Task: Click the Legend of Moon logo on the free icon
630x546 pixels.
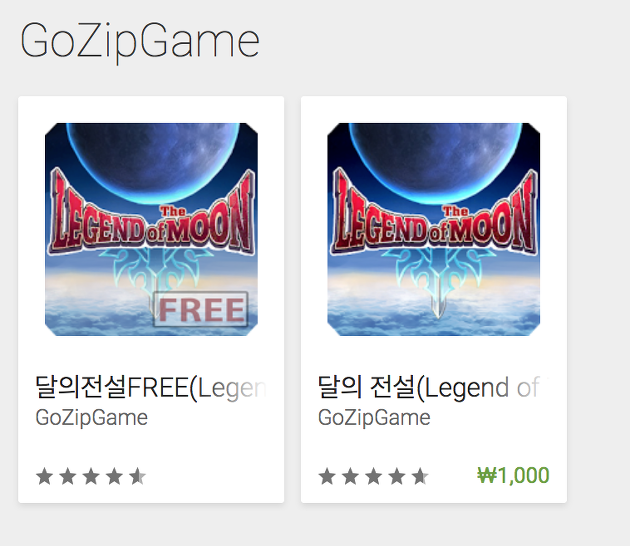Action: click(x=151, y=215)
